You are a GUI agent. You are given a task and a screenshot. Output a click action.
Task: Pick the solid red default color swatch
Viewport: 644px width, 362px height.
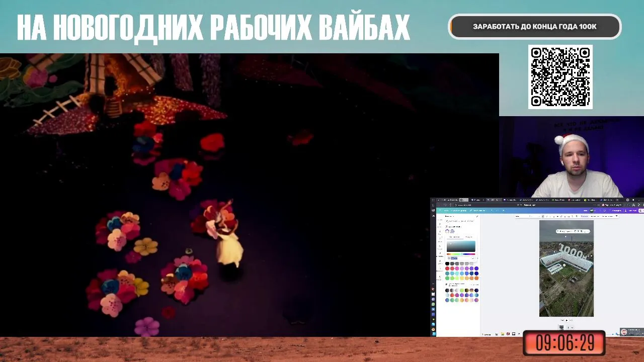[x=447, y=268]
